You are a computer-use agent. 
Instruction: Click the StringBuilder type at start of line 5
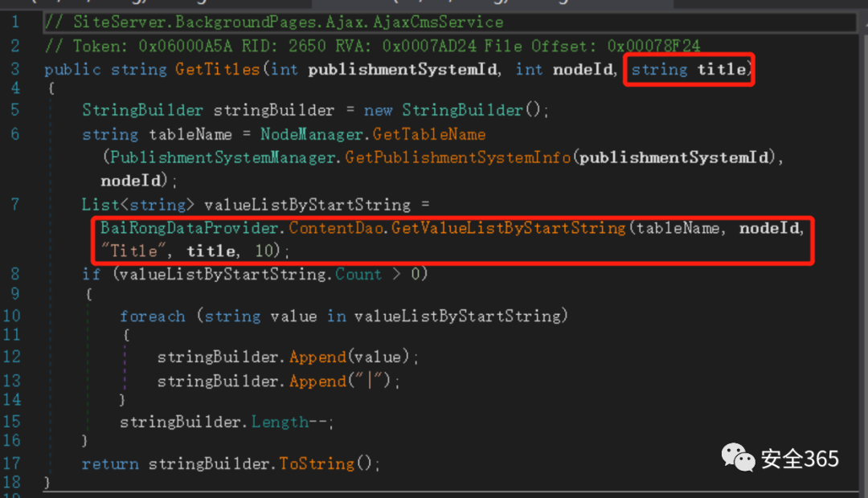pos(143,109)
